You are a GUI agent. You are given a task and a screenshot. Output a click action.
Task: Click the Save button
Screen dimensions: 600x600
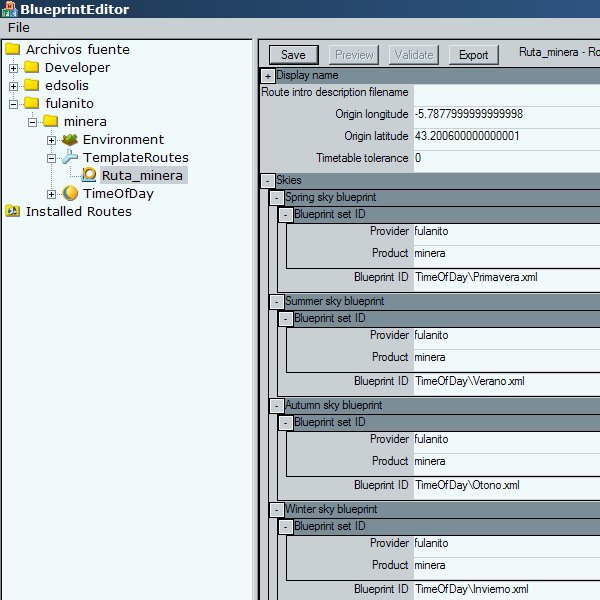point(293,55)
